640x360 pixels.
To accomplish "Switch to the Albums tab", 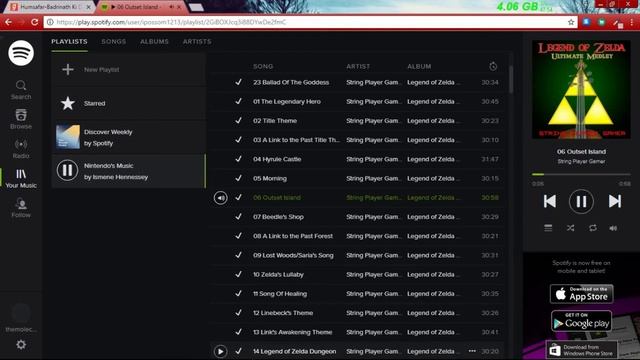I will click(154, 42).
